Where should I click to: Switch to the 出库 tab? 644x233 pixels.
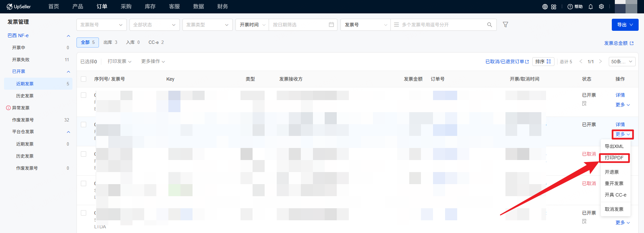coord(110,43)
